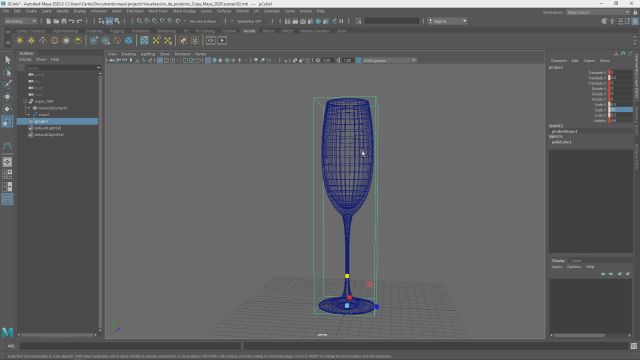Toggle snap to grids
The width and height of the screenshot is (640, 360).
139,21
